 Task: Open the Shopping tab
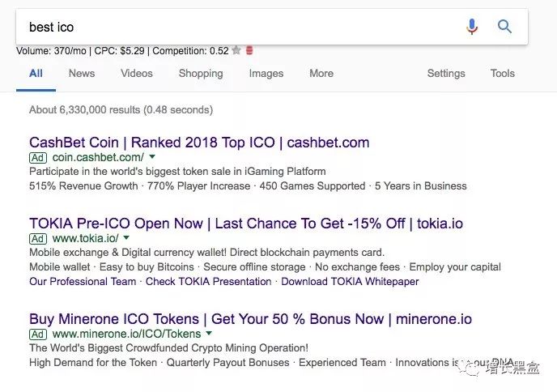pyautogui.click(x=201, y=74)
